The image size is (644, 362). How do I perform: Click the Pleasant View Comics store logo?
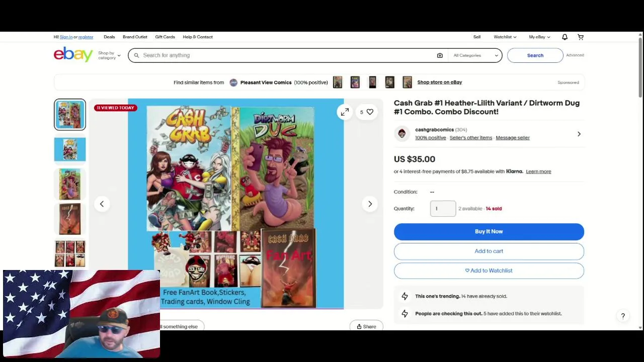click(233, 82)
